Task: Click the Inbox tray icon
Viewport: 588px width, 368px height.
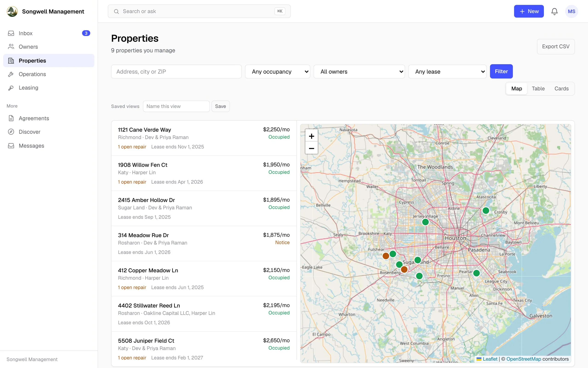Action: click(x=11, y=33)
